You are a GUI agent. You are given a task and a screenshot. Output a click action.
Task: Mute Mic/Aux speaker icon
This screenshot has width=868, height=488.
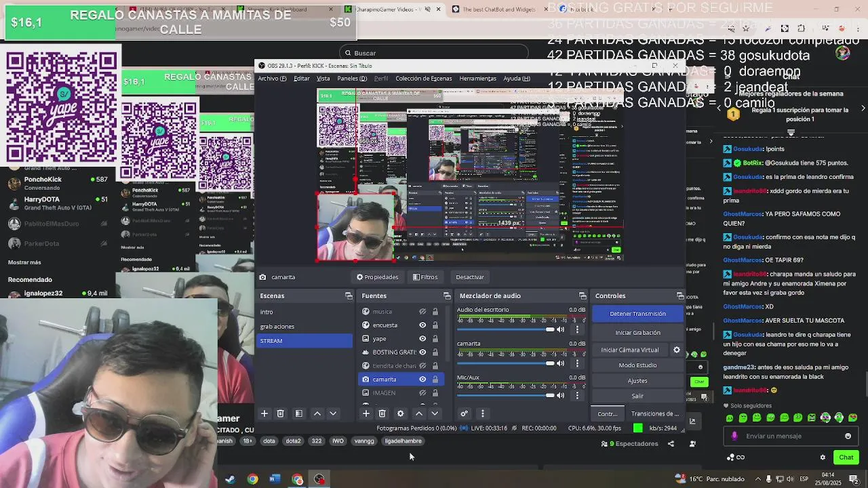point(560,395)
